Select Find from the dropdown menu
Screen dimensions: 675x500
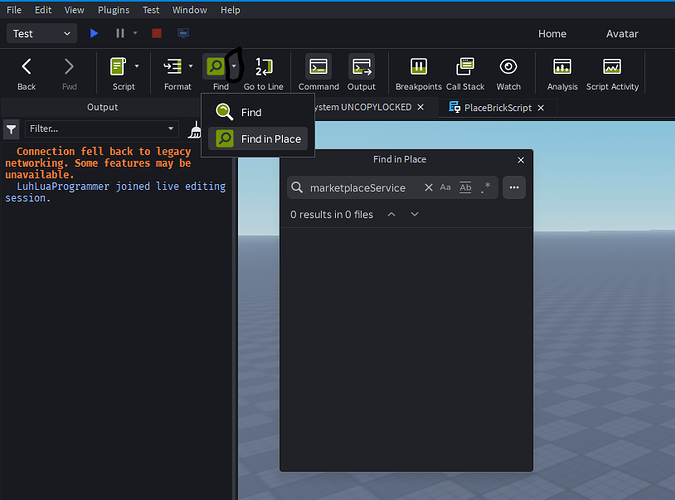click(257, 112)
